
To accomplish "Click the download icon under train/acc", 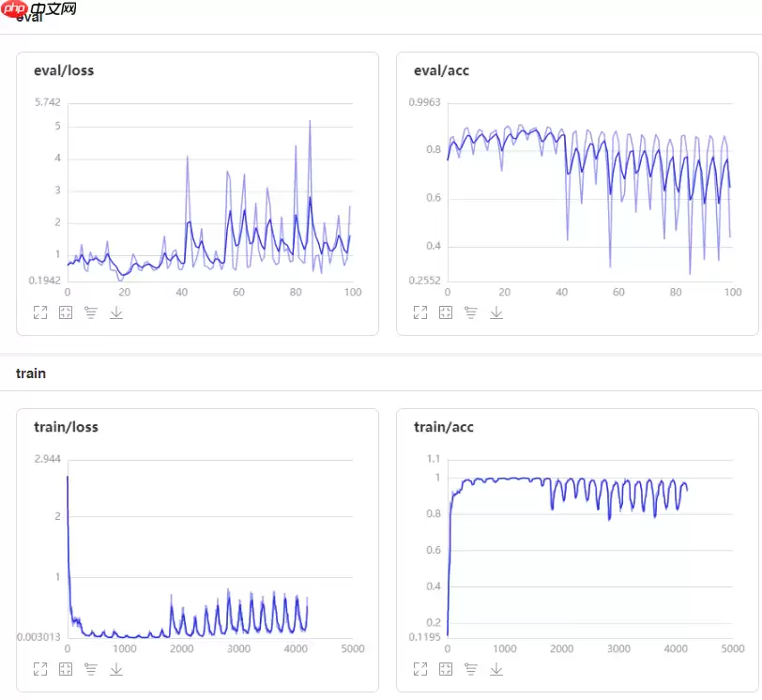I will (x=496, y=669).
